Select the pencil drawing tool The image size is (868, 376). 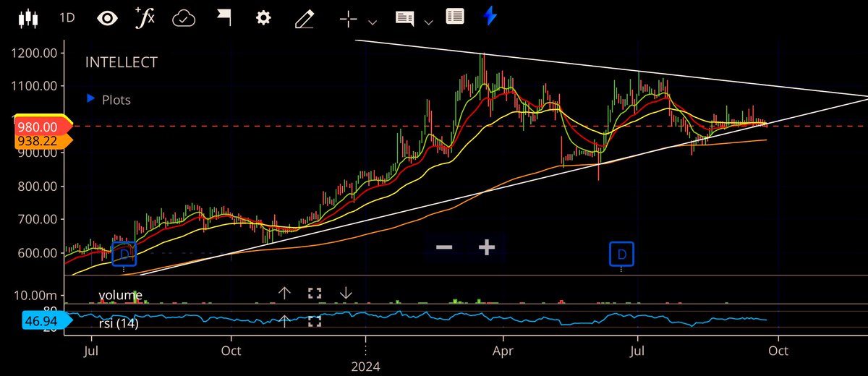coord(305,18)
